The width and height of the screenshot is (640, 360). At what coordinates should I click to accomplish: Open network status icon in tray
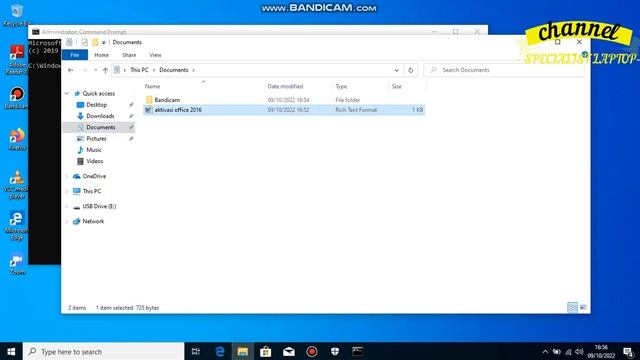568,351
